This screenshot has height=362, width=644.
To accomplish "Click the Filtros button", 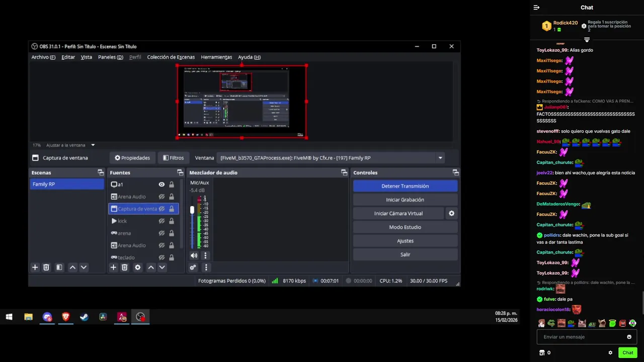I will click(x=173, y=158).
